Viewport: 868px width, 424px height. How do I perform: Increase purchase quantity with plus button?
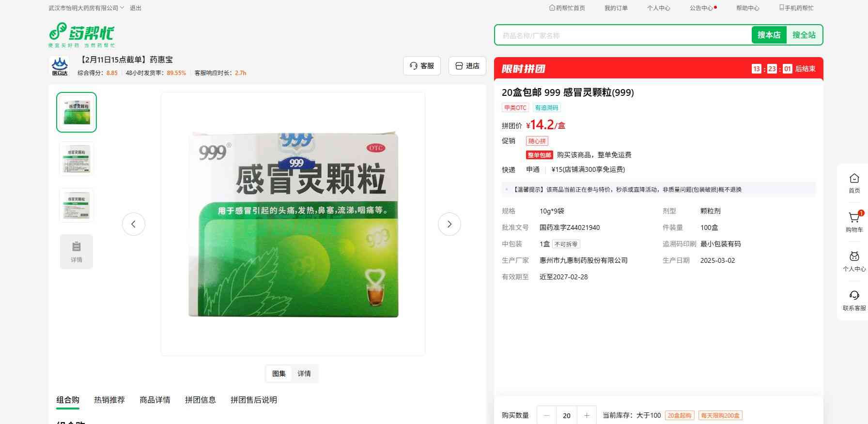tap(587, 415)
